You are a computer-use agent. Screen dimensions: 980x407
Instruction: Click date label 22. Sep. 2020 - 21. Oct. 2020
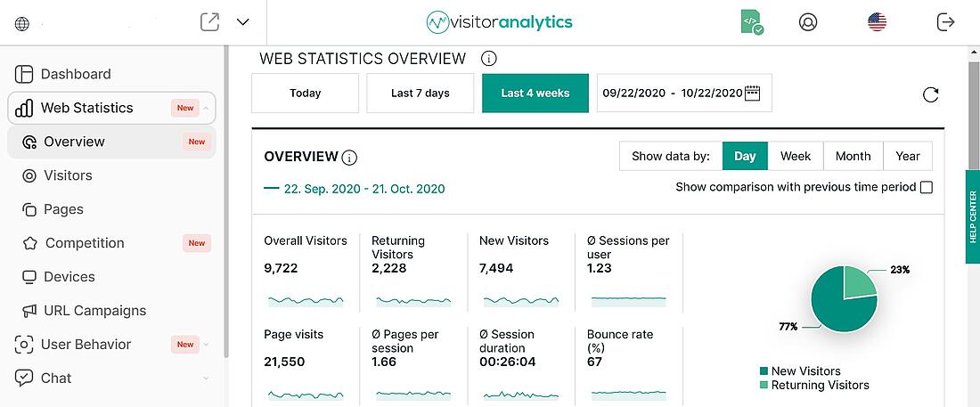(x=364, y=189)
